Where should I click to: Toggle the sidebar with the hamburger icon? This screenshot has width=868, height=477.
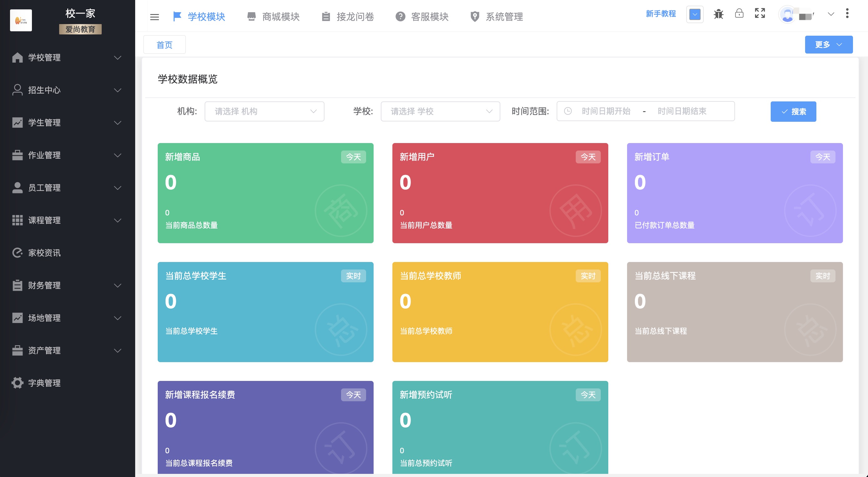(155, 17)
